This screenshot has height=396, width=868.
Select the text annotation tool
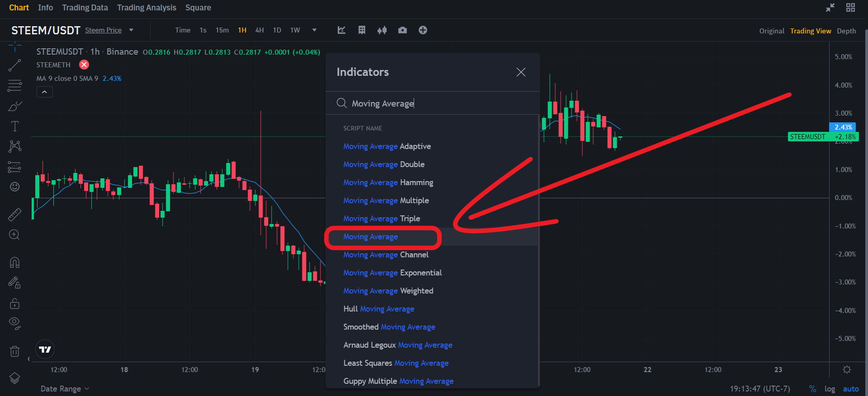(x=14, y=126)
